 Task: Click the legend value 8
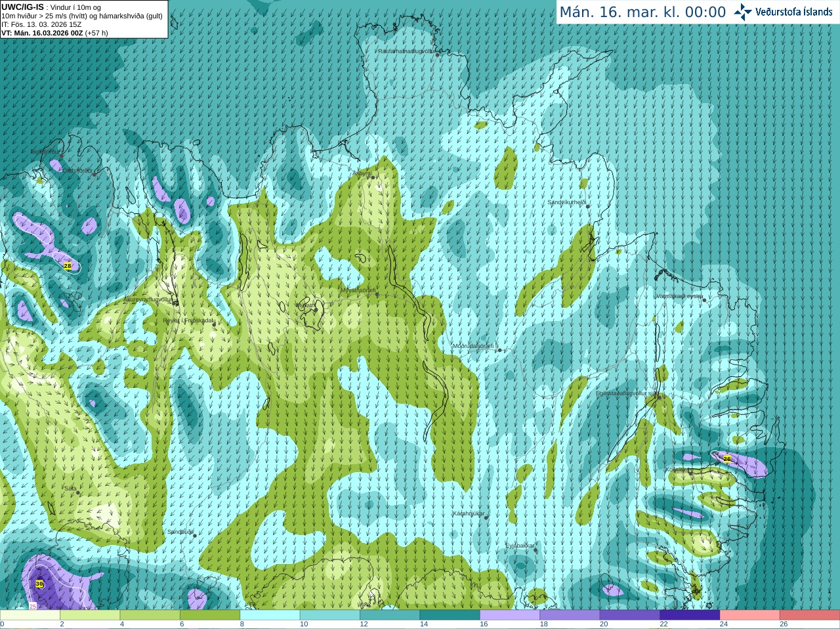pyautogui.click(x=242, y=624)
